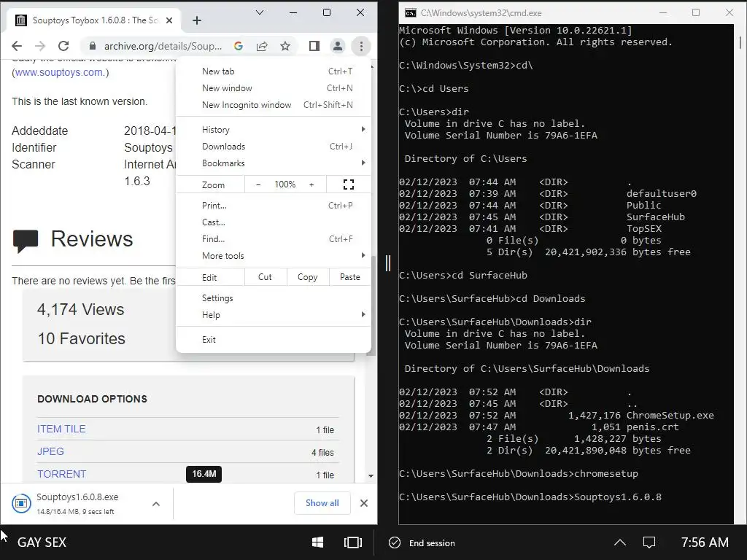Show hidden tray icons chevron
This screenshot has width=747, height=560.
click(x=620, y=542)
